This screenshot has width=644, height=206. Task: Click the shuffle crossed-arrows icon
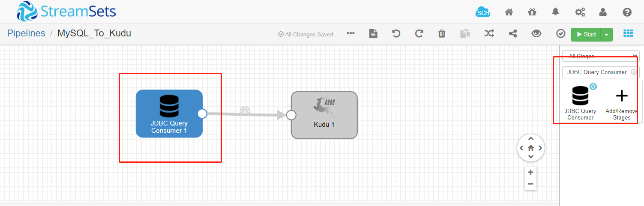tap(489, 33)
